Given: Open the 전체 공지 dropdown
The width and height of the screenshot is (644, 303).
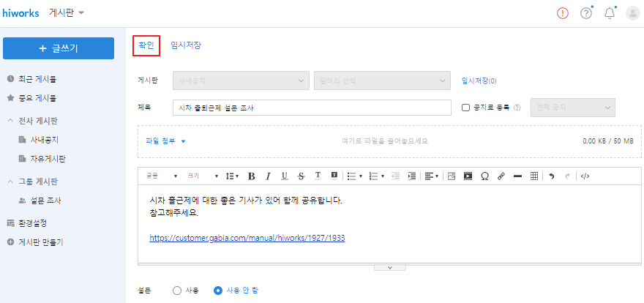Looking at the screenshot, I should point(573,108).
